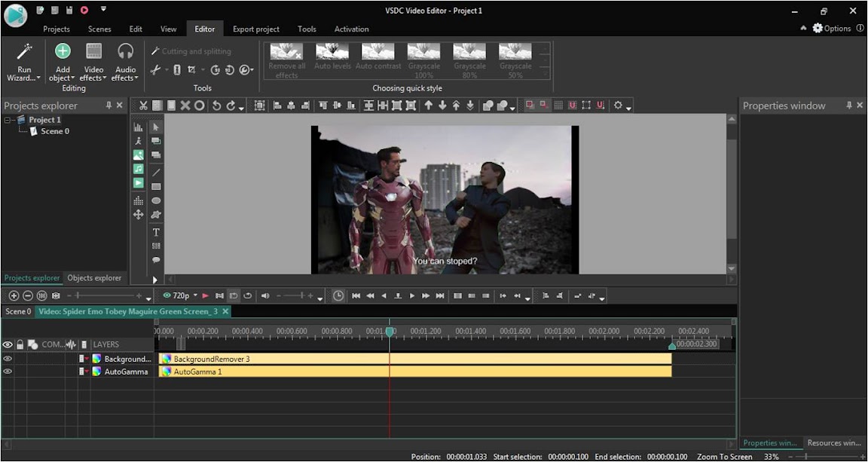
Task: Switch to the Objects explorer tab
Action: coord(94,277)
